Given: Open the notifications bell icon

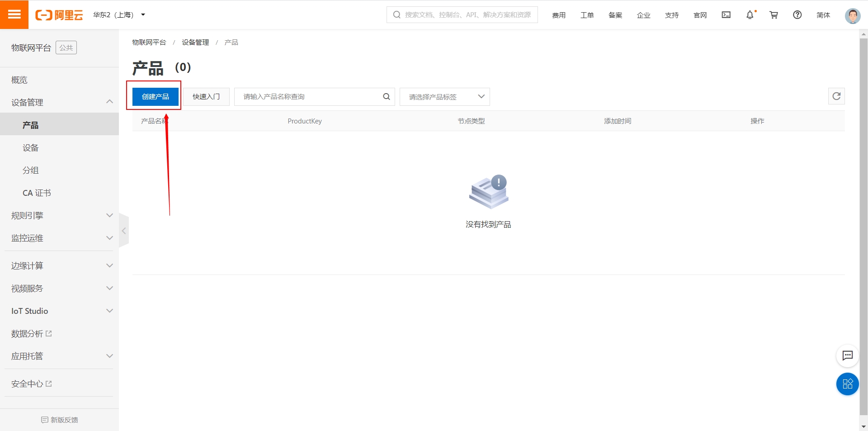Looking at the screenshot, I should click(750, 14).
